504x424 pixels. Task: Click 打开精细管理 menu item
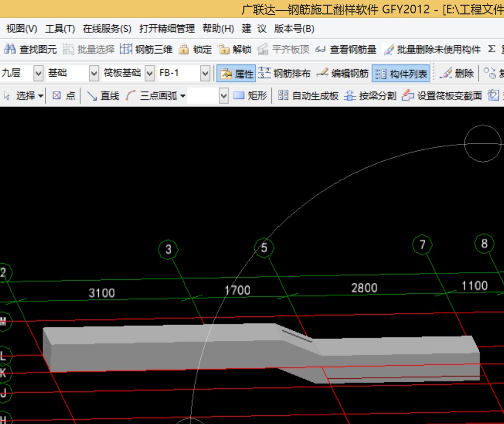click(167, 29)
